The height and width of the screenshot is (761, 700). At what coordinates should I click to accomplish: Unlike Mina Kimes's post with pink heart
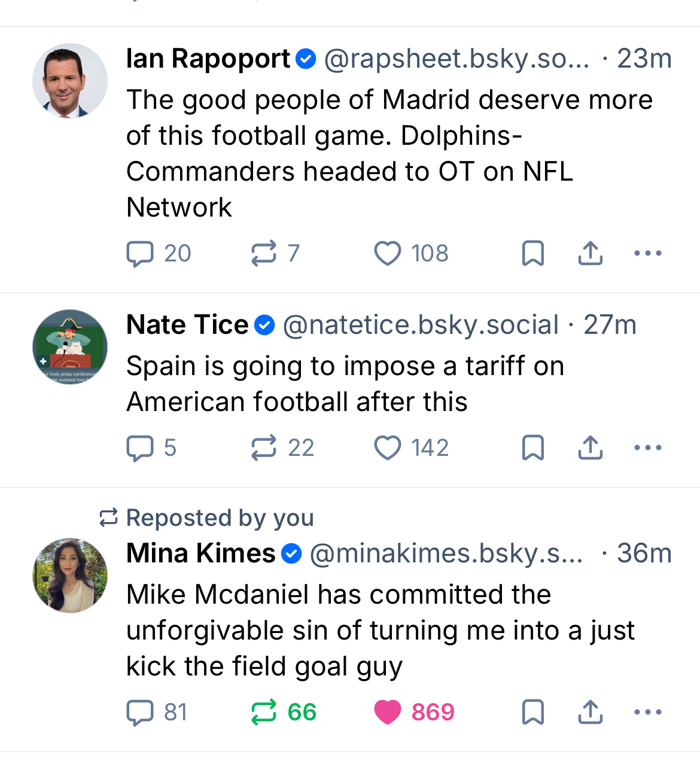(x=387, y=712)
